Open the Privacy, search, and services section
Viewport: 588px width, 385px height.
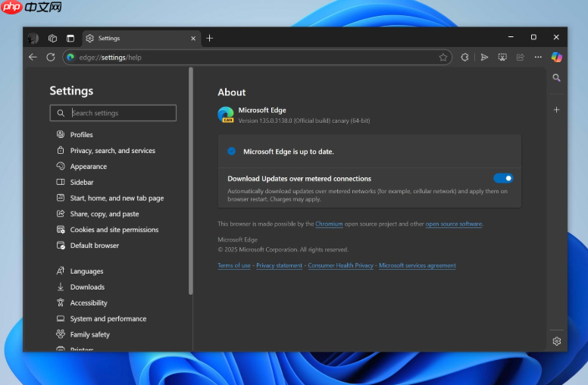[112, 151]
